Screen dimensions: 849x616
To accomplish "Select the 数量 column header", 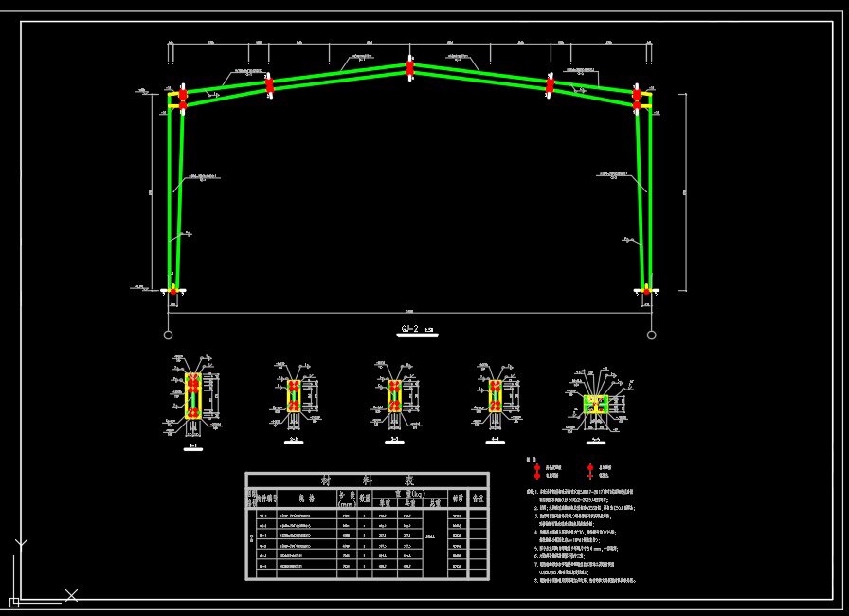I will click(365, 499).
